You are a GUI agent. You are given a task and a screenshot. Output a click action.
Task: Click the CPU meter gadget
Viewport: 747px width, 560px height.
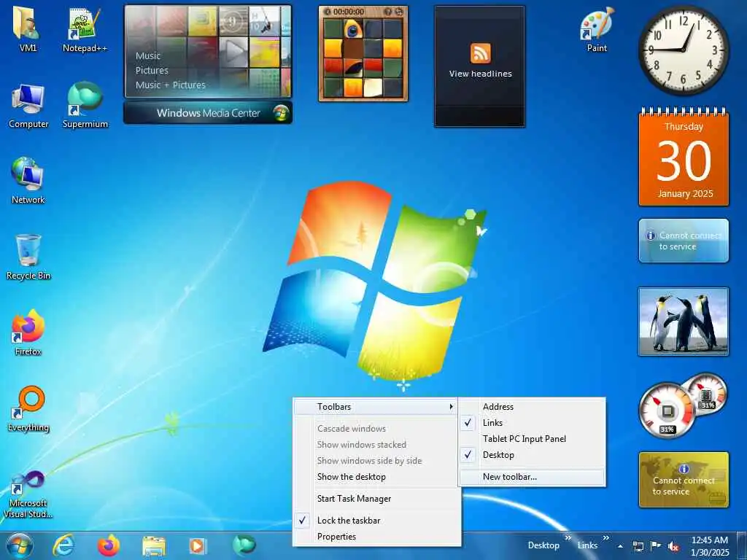pos(667,410)
